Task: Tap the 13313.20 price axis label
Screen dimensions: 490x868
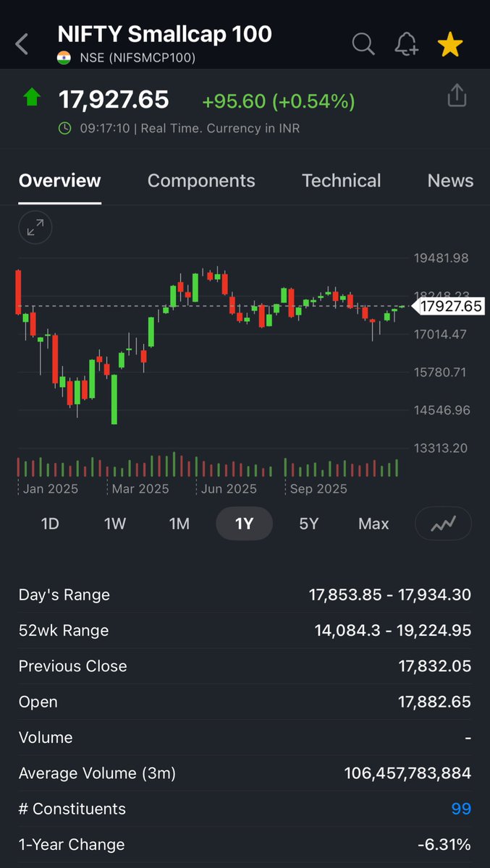Action: pyautogui.click(x=442, y=448)
